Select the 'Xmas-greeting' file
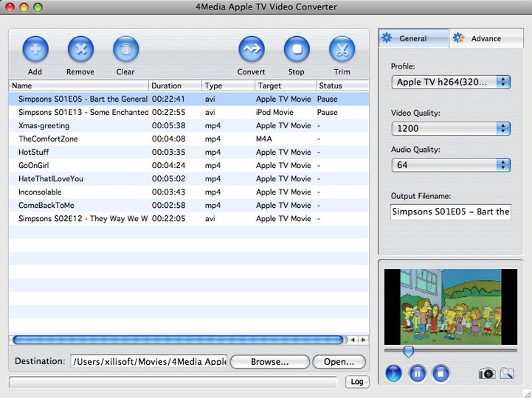Screen dimensions: 532x398 (189, 125)
